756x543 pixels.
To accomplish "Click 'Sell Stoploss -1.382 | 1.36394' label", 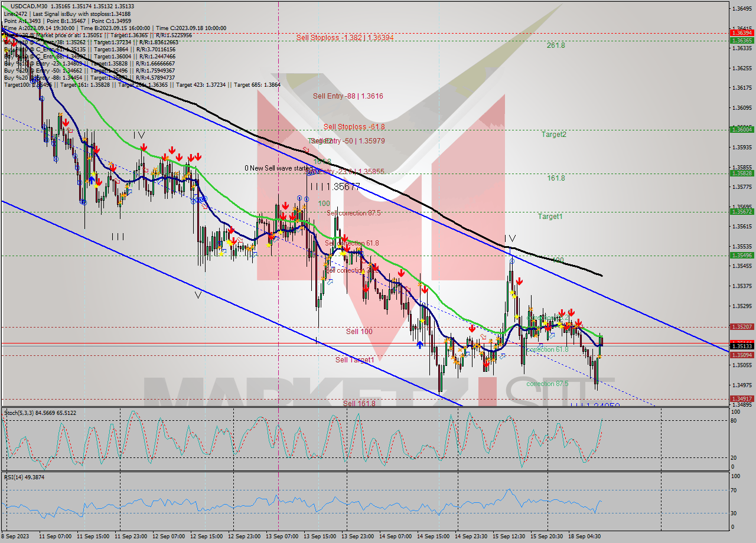I will [345, 37].
